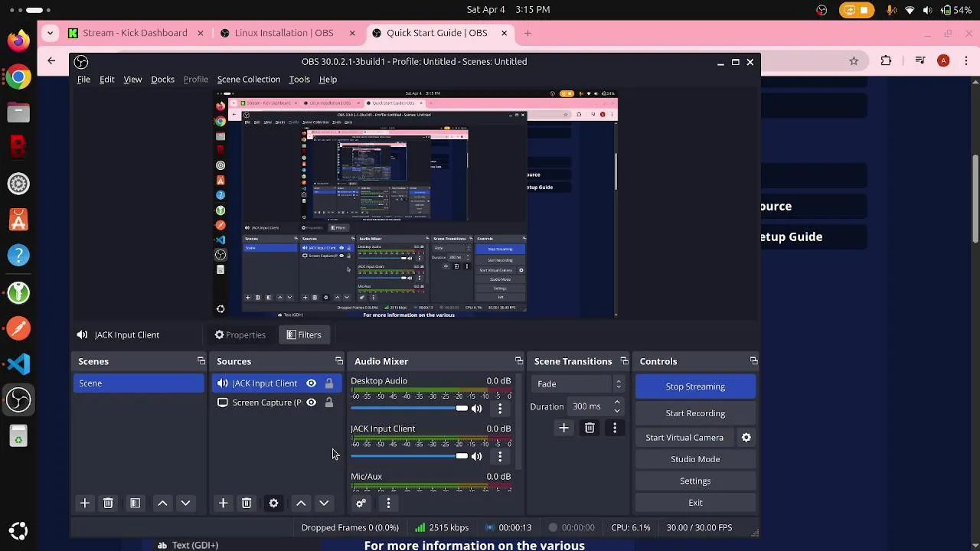
Task: Open scene filters icon in Scenes dock
Action: point(135,503)
